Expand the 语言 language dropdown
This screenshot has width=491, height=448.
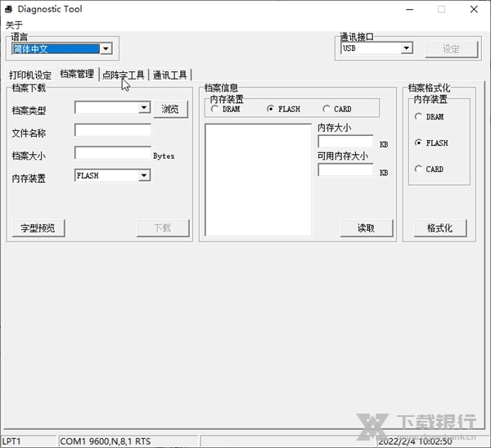click(x=106, y=49)
